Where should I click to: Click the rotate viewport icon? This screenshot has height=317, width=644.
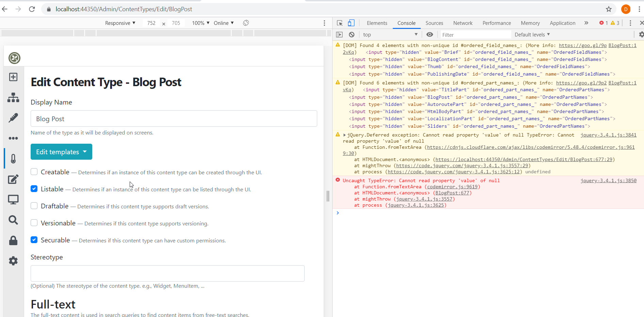pos(246,23)
